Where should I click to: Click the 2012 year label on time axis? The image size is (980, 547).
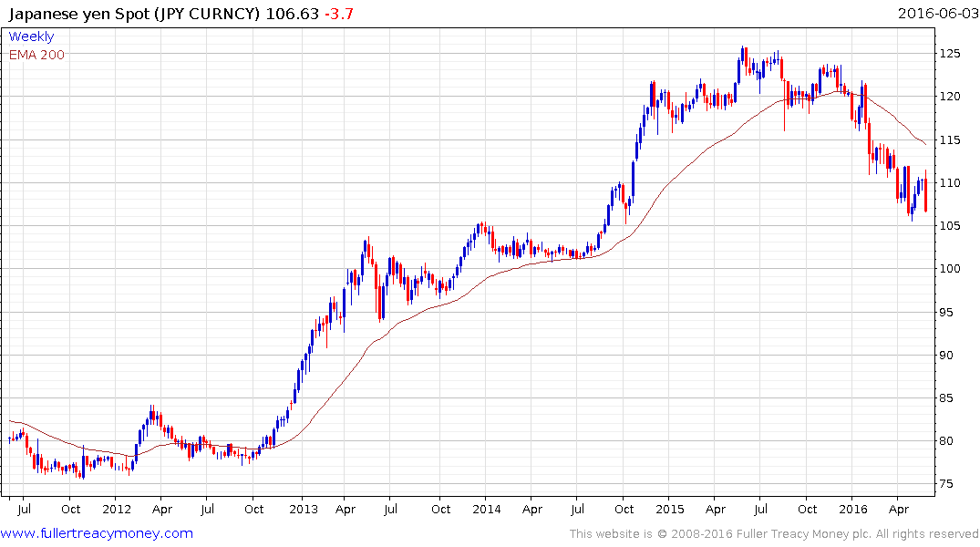tap(117, 510)
